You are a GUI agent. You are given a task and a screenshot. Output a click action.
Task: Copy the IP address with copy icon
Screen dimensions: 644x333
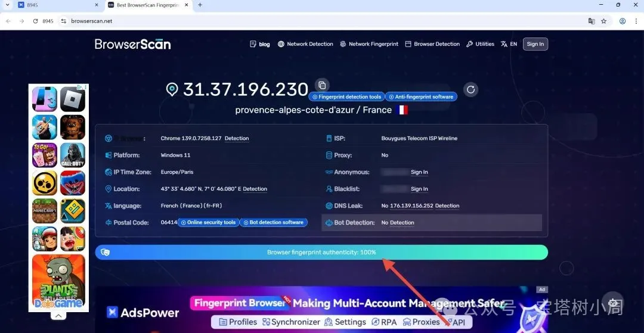pyautogui.click(x=322, y=85)
